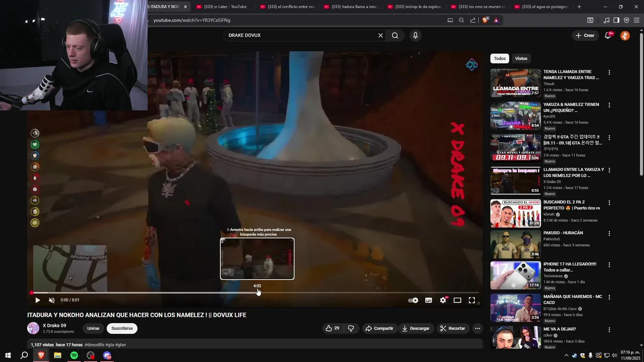Open options for GTA weekly update video

[x=609, y=138]
